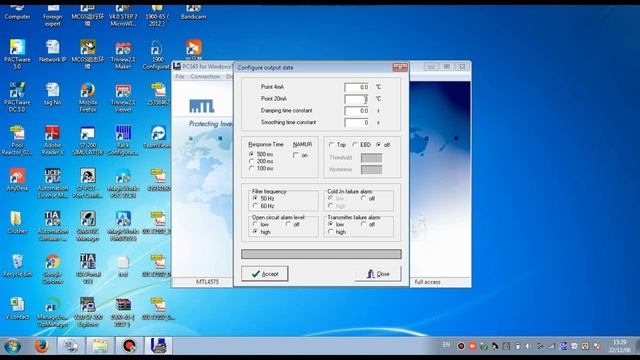This screenshot has width=640, height=360.
Task: Open Pool Reactor PDF on desktop
Action: [17, 140]
